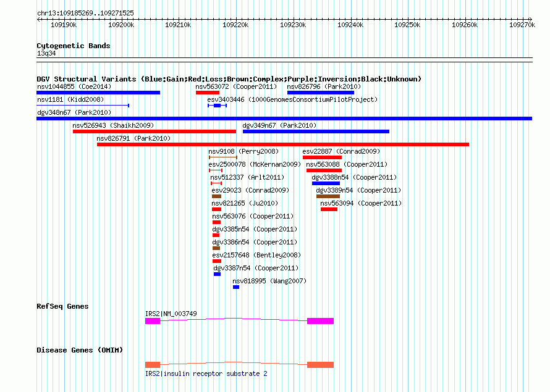Click the RefSeq Genes track title
Viewport: 550px width, 392px height.
tap(62, 306)
